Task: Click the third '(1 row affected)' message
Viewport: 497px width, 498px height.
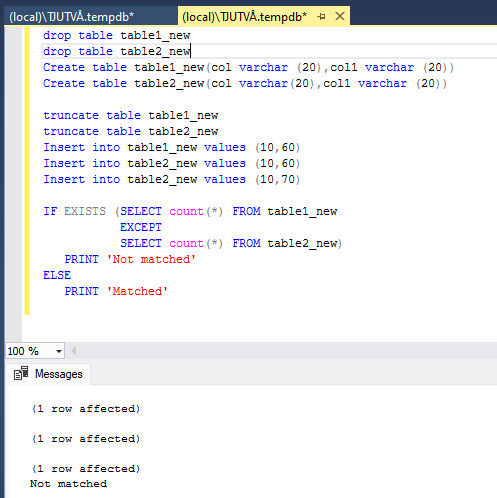Action: (86, 469)
